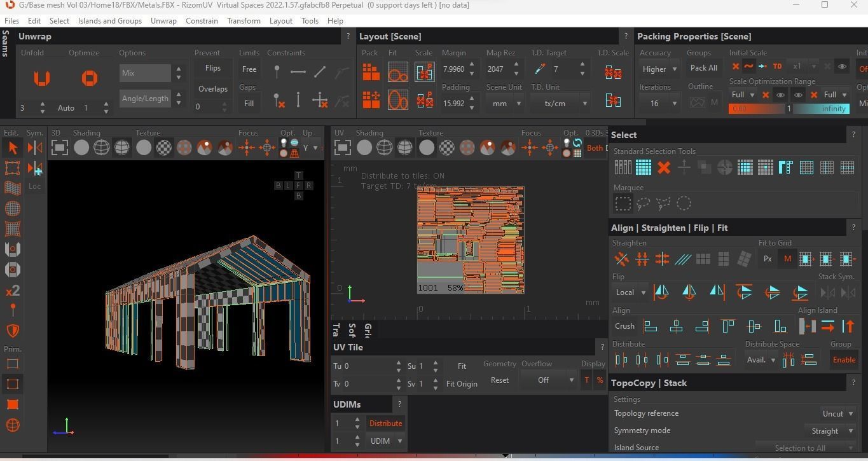
Task: Click the T.D. Scale icon
Action: tap(613, 72)
